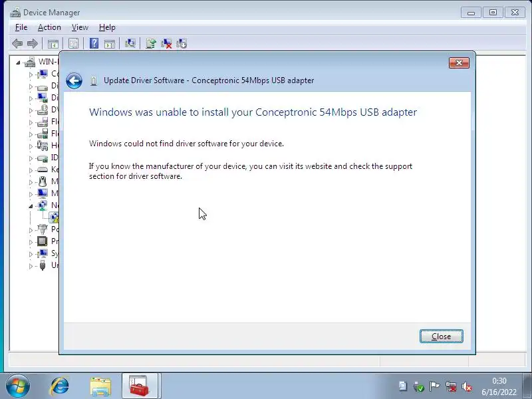
Task: Click the blue back arrow in the wizard
Action: (74, 80)
